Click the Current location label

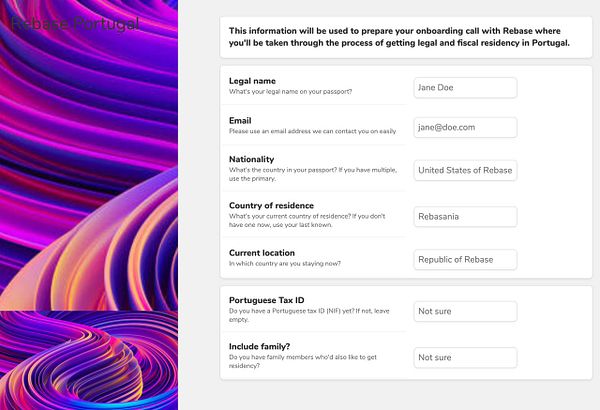262,253
